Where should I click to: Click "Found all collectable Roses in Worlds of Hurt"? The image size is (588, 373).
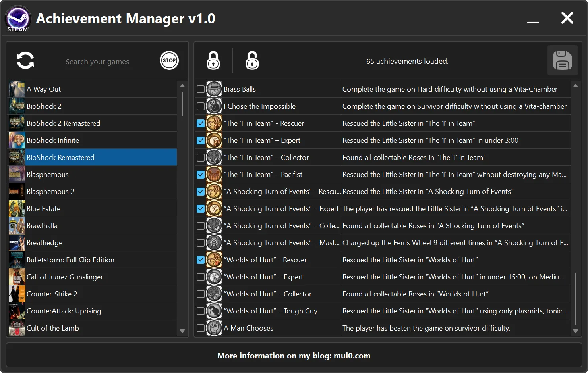tap(416, 294)
